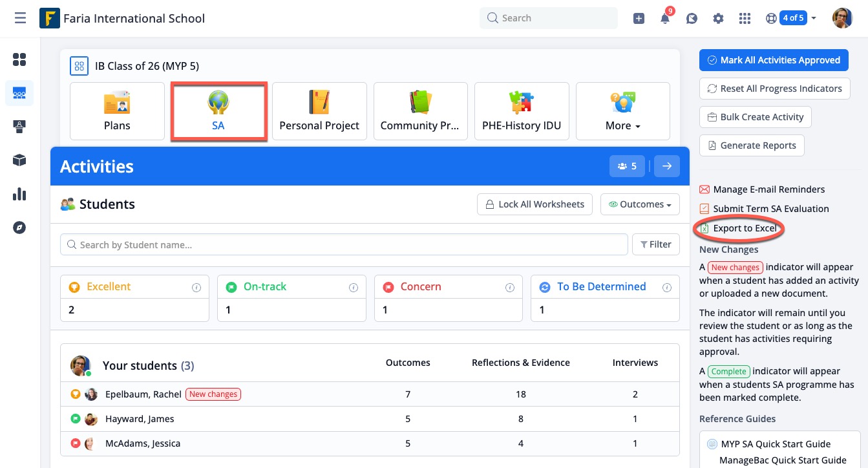The height and width of the screenshot is (468, 868).
Task: Click the notifications bell icon
Action: point(665,19)
